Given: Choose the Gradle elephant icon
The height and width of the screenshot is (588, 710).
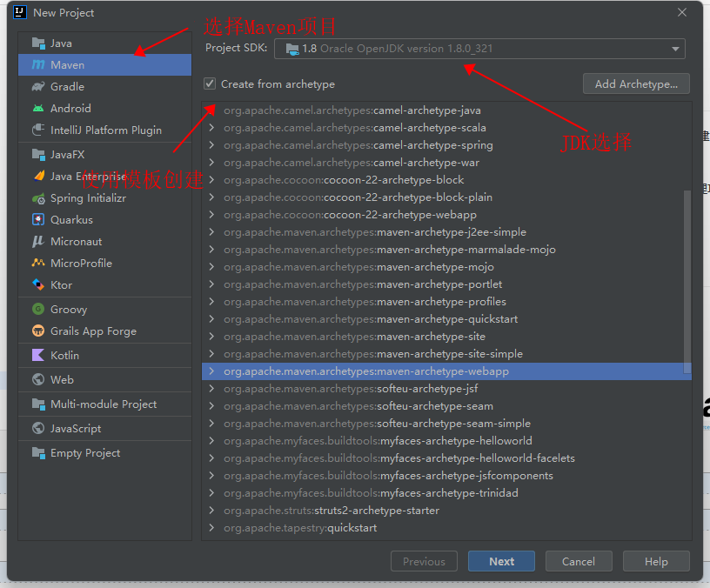Looking at the screenshot, I should click(x=38, y=87).
